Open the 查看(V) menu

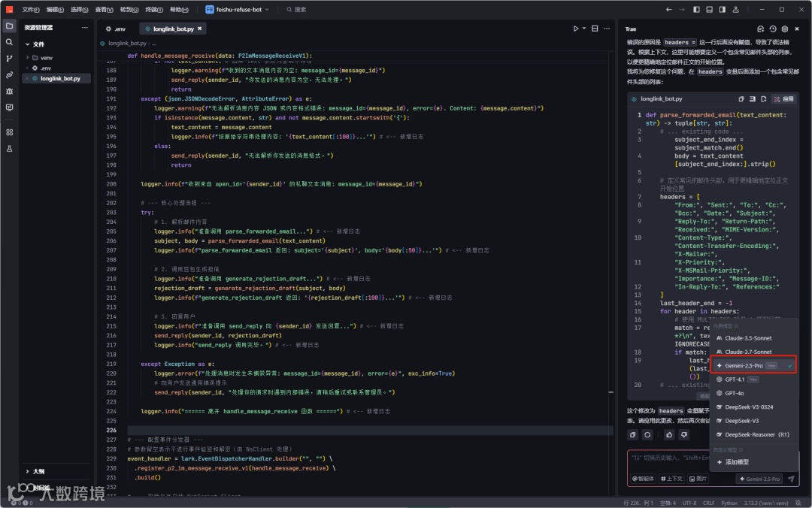coord(104,9)
